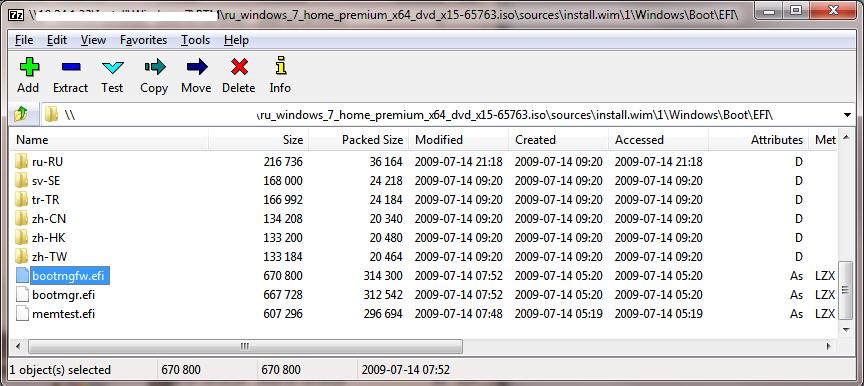Viewport: 864px width, 386px height.
Task: Open the File menu
Action: click(24, 40)
